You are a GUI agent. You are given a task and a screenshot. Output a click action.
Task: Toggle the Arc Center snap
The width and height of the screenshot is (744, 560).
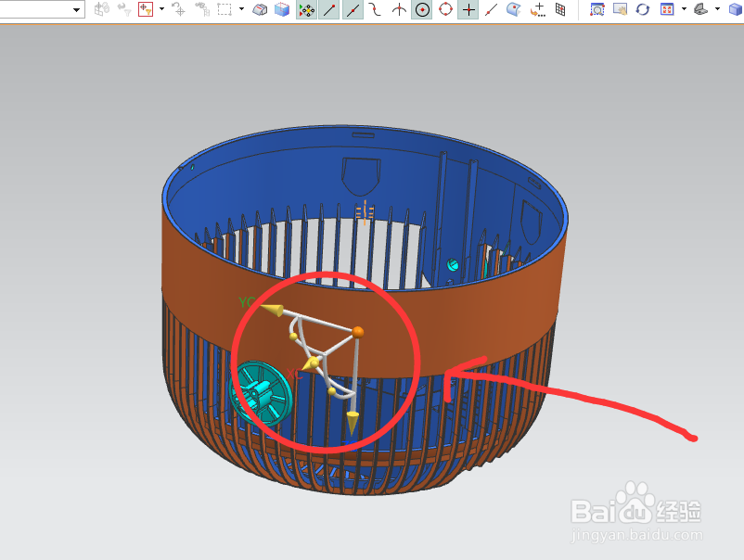click(422, 10)
